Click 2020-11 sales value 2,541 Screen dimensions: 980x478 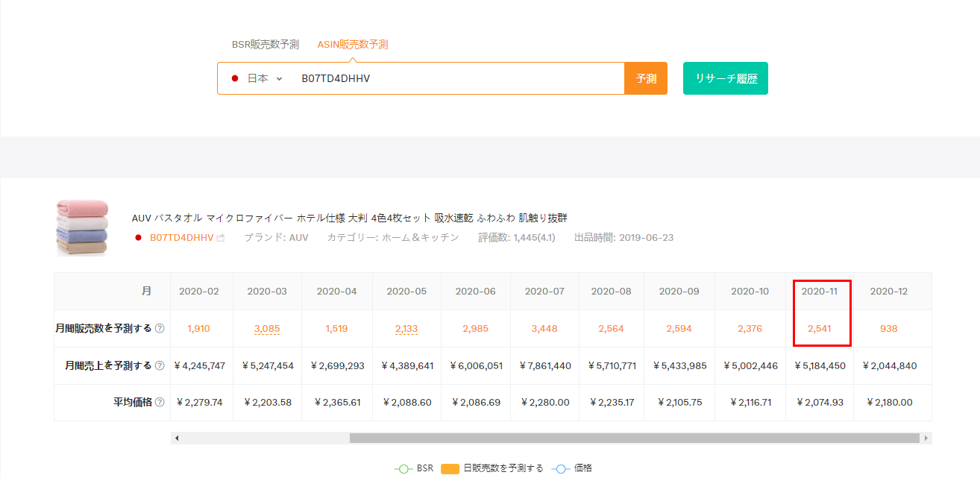[x=820, y=329]
